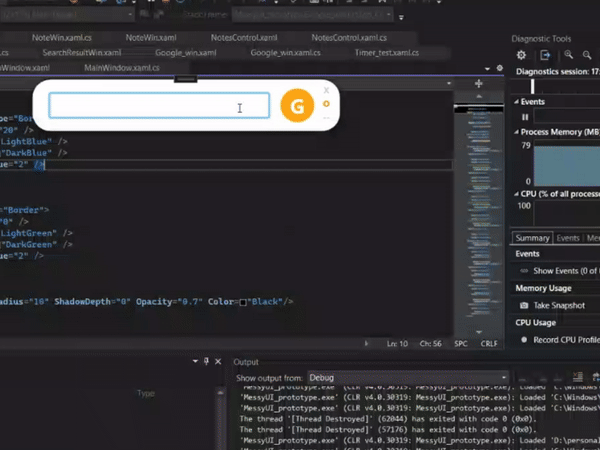Click the Ch: 56 column indicator
Screen dimensions: 600x450
(430, 344)
